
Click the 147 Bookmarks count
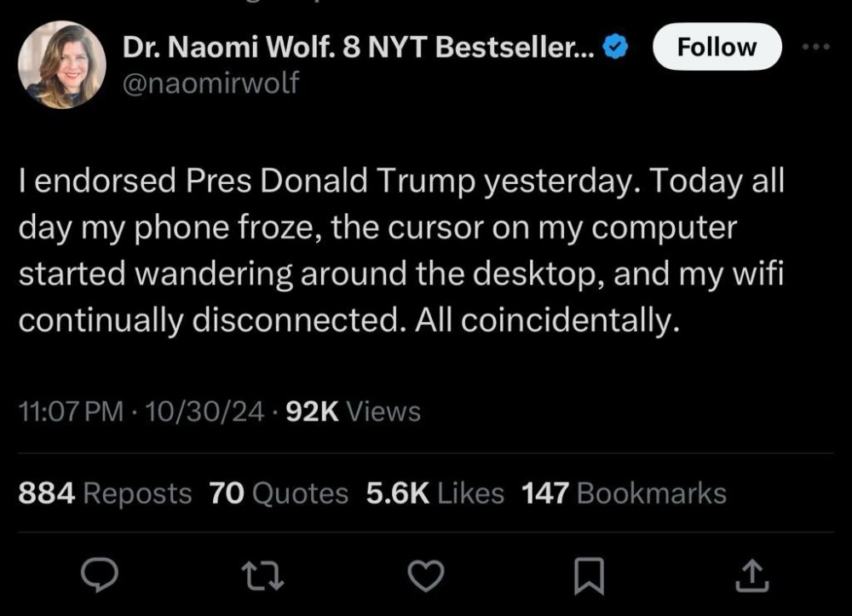(x=624, y=492)
